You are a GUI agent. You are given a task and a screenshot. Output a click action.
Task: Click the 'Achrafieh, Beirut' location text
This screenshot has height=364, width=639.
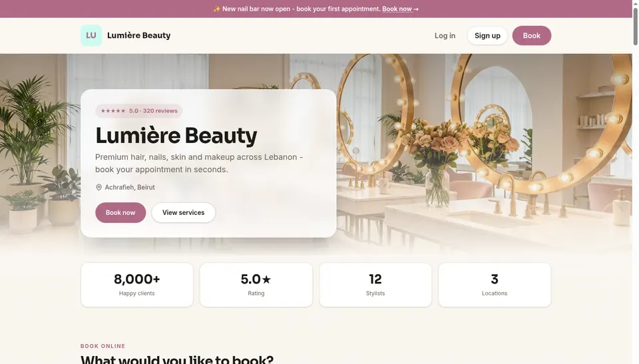tap(130, 187)
